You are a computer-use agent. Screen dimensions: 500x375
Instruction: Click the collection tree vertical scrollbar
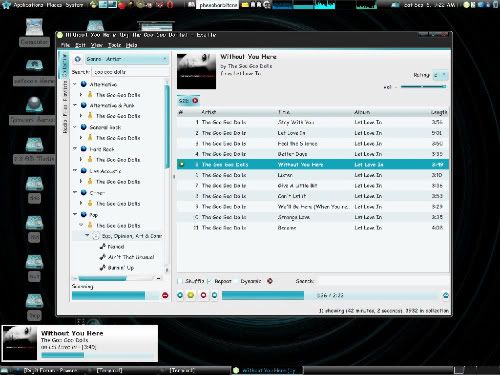(167, 127)
